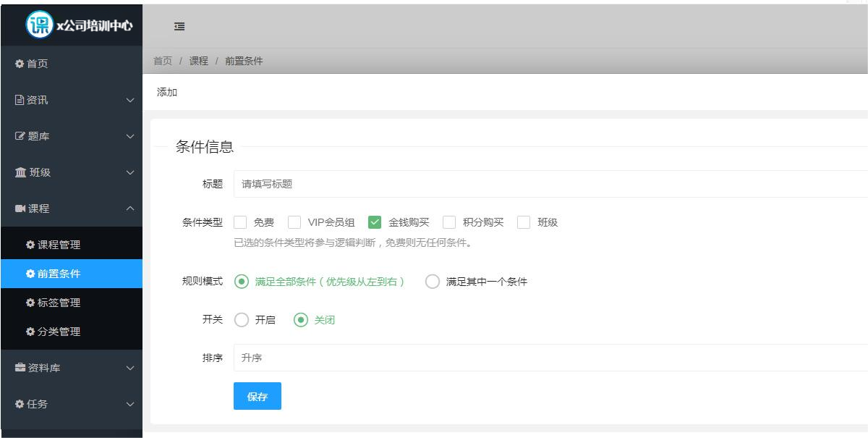Expand the 任务 menu chevron
This screenshot has height=438, width=868.
tap(130, 404)
